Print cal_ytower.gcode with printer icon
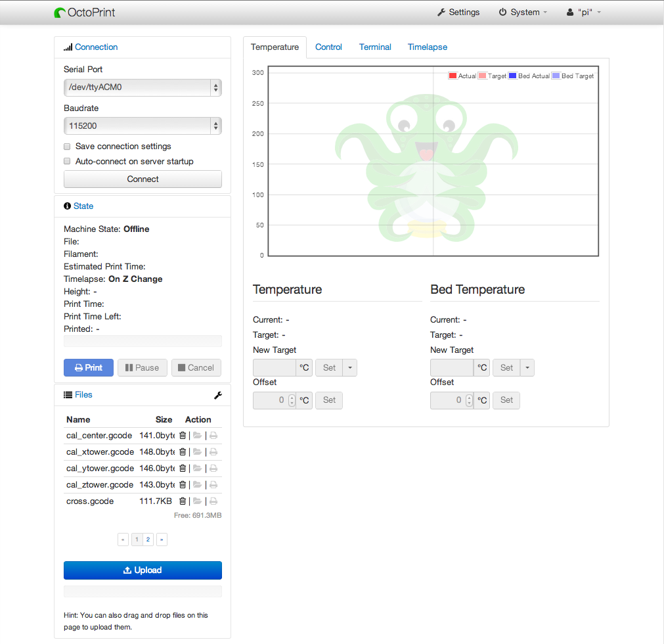Viewport: 664px width, 644px height. point(213,468)
